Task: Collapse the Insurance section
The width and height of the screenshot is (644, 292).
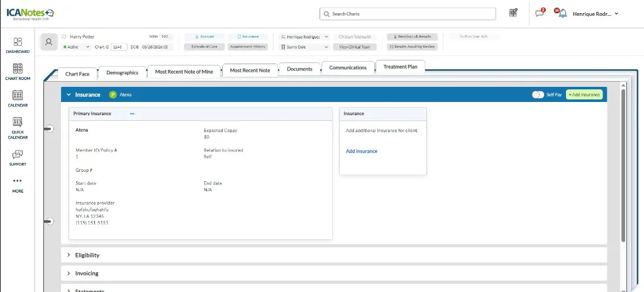Action: 69,94
